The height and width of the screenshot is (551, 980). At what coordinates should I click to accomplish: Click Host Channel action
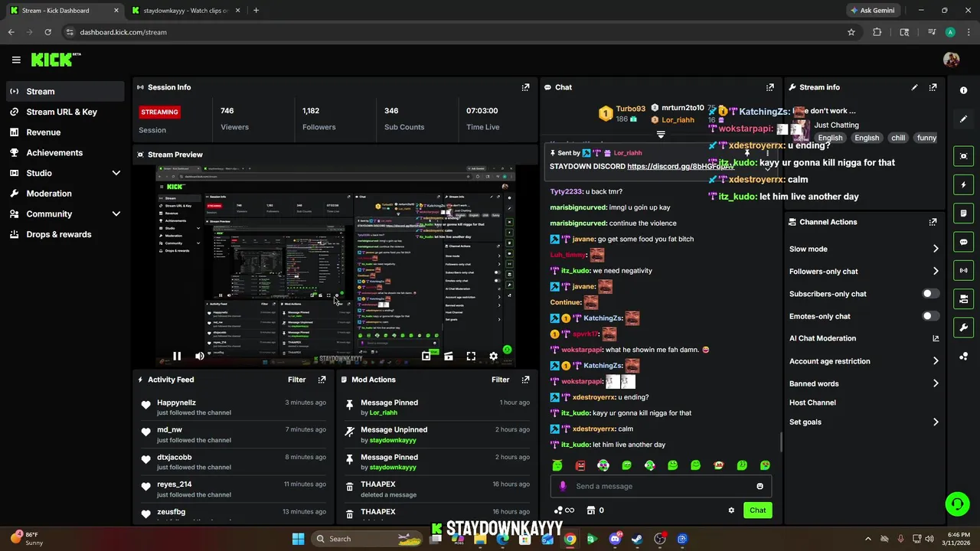point(812,403)
